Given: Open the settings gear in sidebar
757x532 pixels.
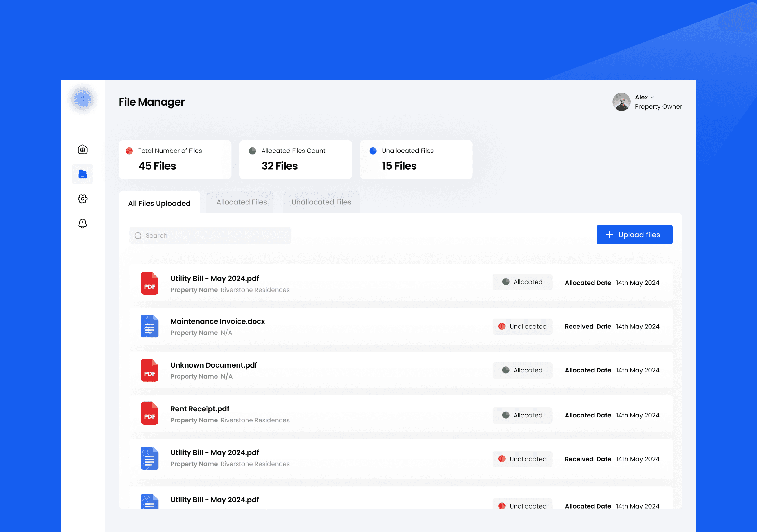Looking at the screenshot, I should (82, 199).
